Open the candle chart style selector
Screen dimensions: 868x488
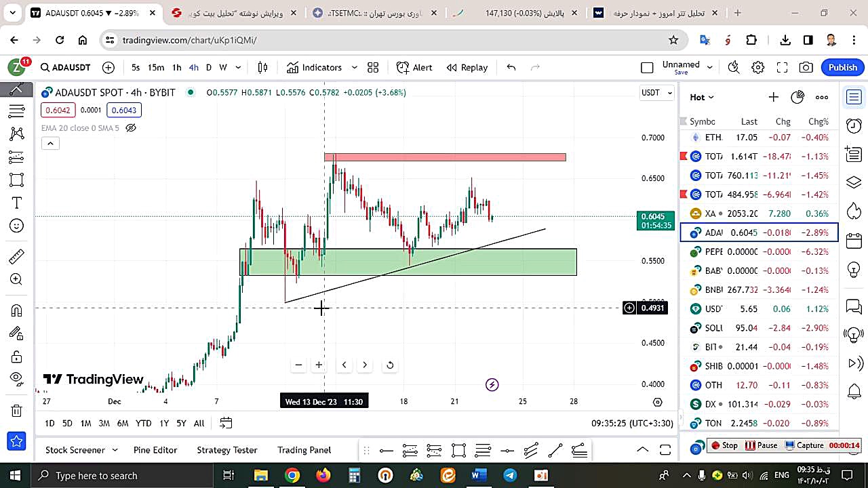tap(263, 67)
